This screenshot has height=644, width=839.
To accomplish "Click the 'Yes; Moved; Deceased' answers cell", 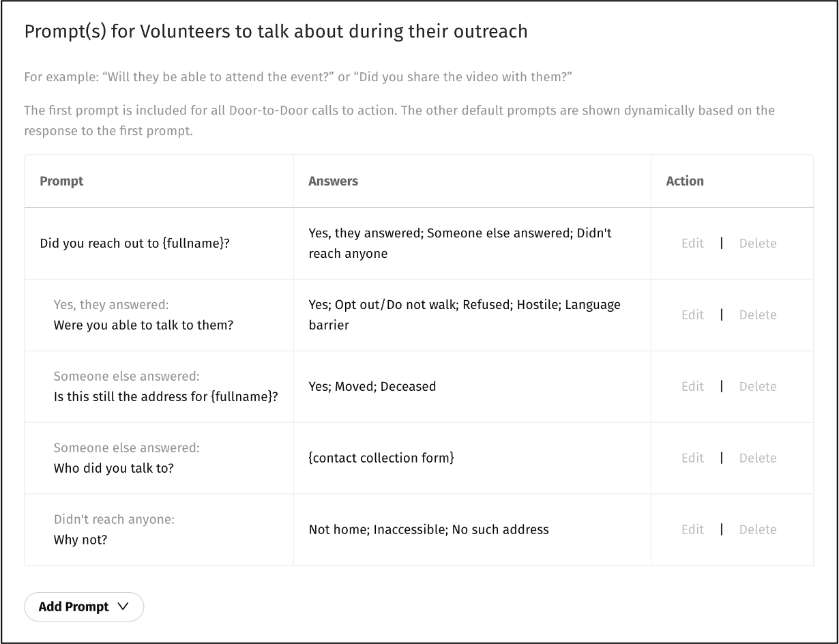I will 372,387.
